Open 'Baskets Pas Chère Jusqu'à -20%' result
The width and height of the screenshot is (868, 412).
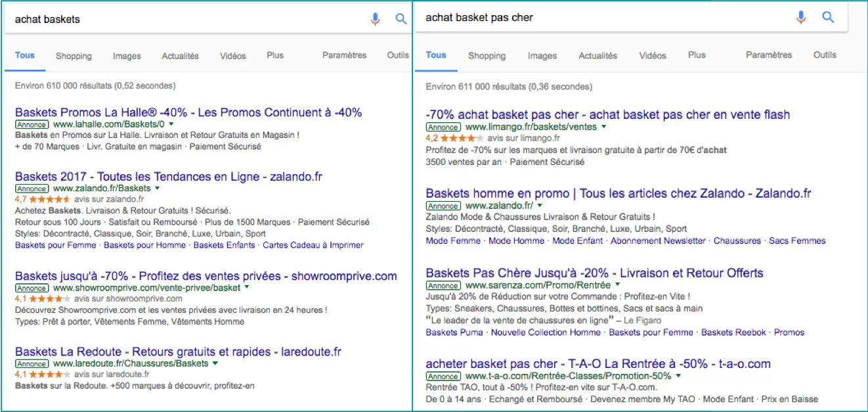pos(594,273)
